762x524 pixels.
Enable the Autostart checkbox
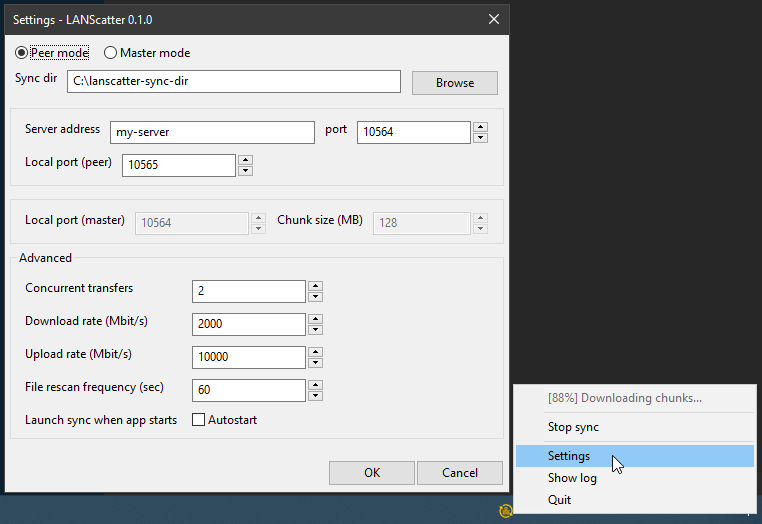coord(198,419)
